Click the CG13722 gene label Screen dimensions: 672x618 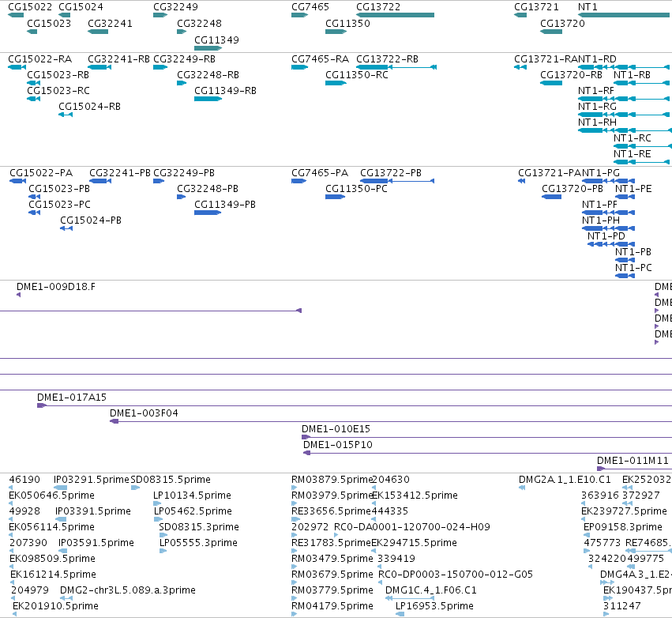click(x=378, y=7)
